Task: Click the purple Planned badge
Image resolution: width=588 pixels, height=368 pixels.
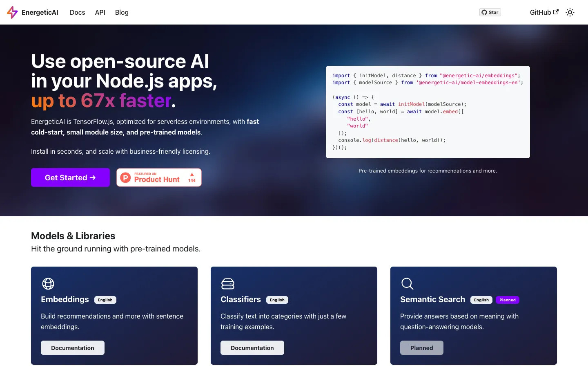Action: pos(508,300)
